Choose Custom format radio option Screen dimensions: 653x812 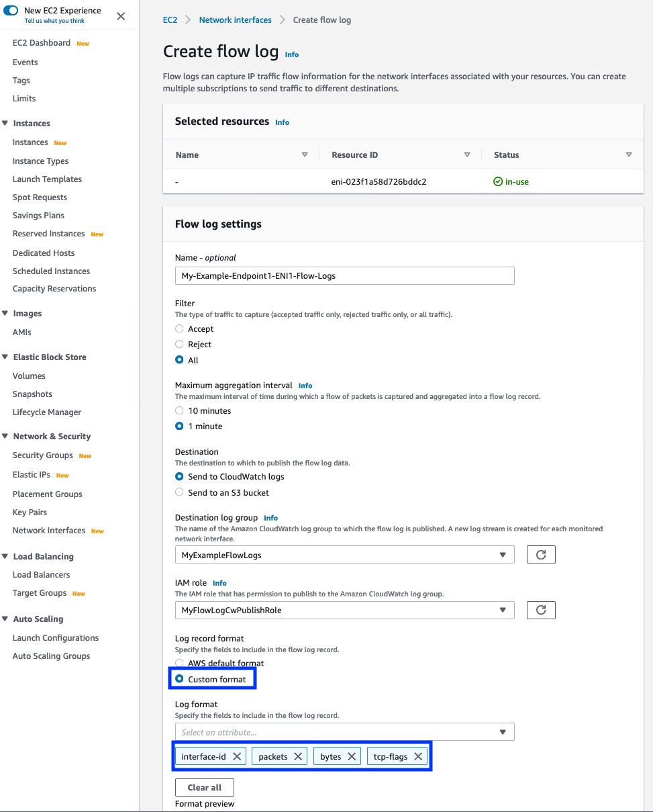click(x=179, y=679)
